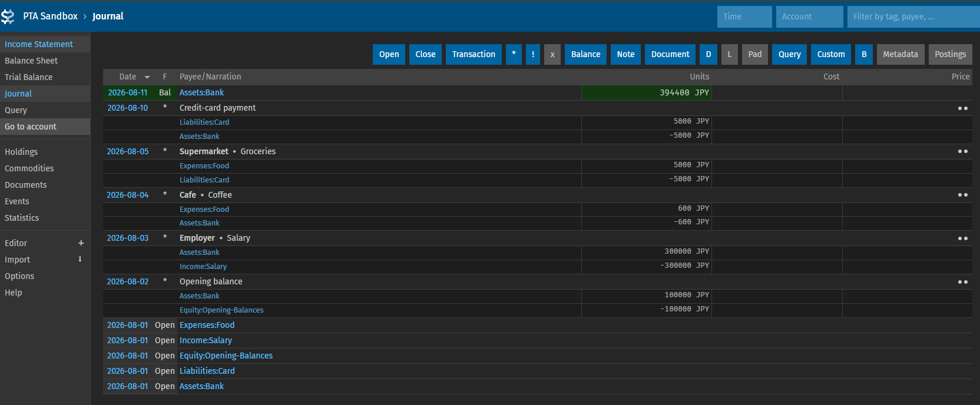Open Liabilities:Card under Credit-card payment
Screen dimensions: 980x405
(x=204, y=122)
